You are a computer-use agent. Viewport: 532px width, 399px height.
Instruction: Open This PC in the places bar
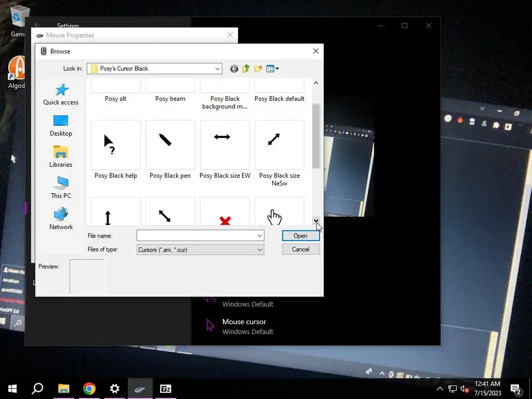[61, 188]
